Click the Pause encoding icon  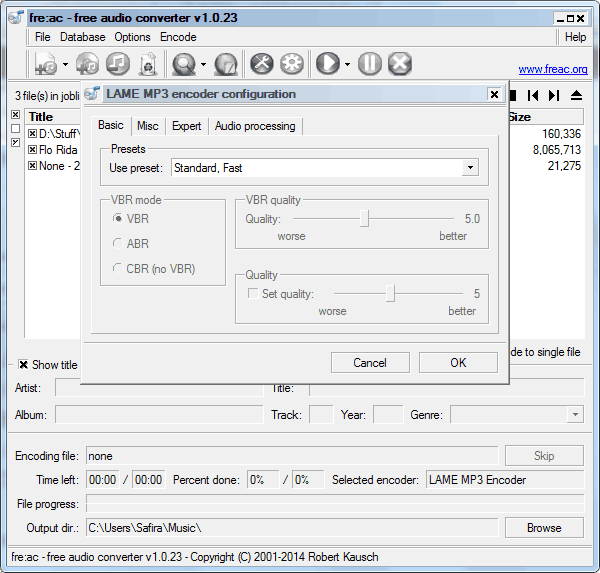pos(370,64)
